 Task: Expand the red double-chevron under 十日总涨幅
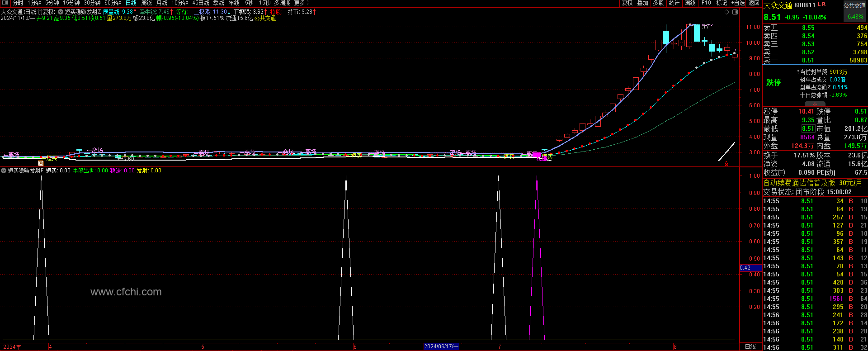(x=815, y=104)
